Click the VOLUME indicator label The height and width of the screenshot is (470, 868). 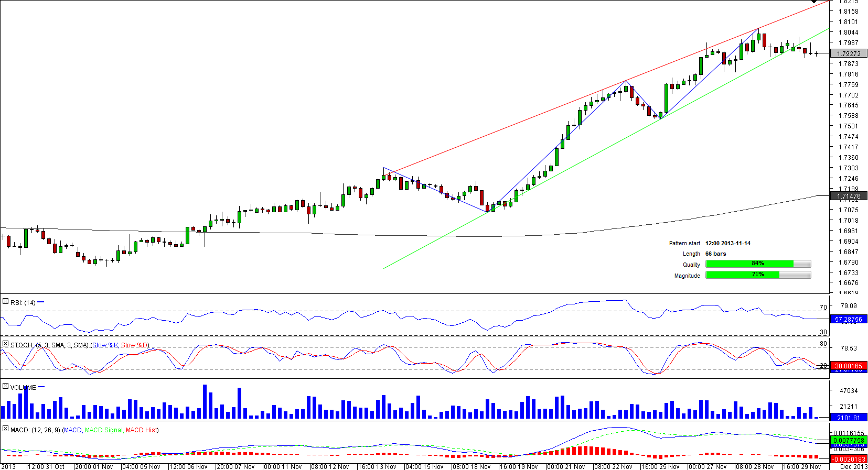pos(23,388)
